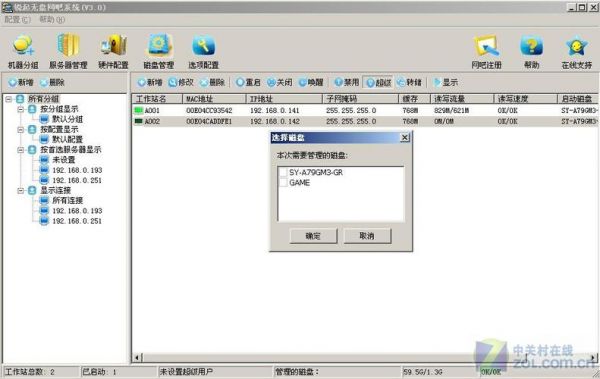The height and width of the screenshot is (379, 600).
Task: Cancel the dialog with 取消
Action: [x=367, y=236]
